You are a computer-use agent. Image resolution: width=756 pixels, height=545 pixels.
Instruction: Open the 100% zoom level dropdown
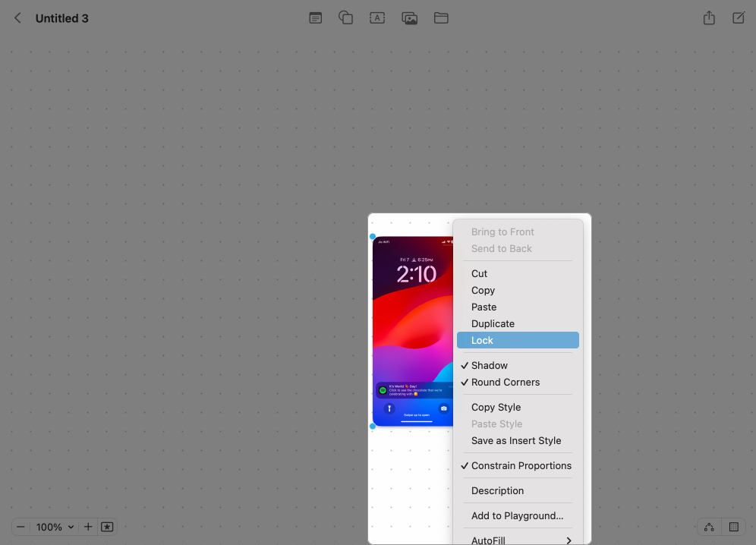(x=55, y=527)
